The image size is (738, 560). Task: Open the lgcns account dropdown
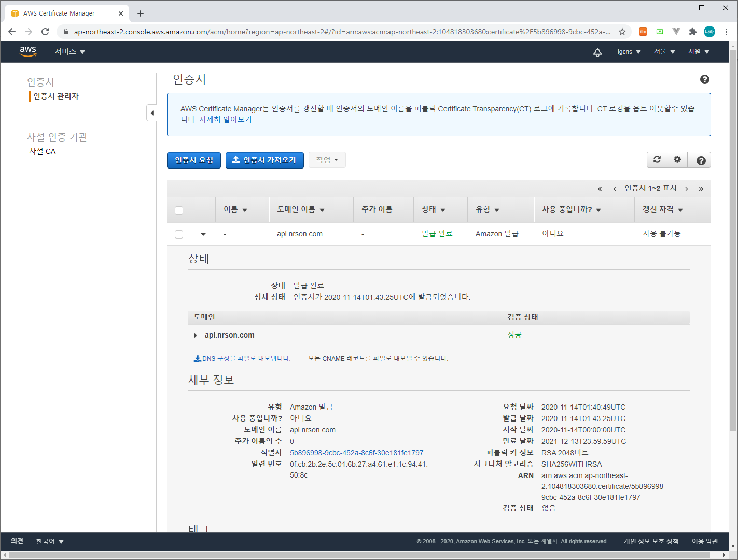tap(629, 52)
